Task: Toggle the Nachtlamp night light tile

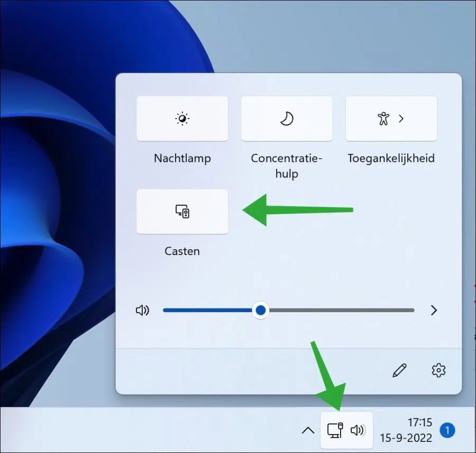Action: pyautogui.click(x=182, y=119)
